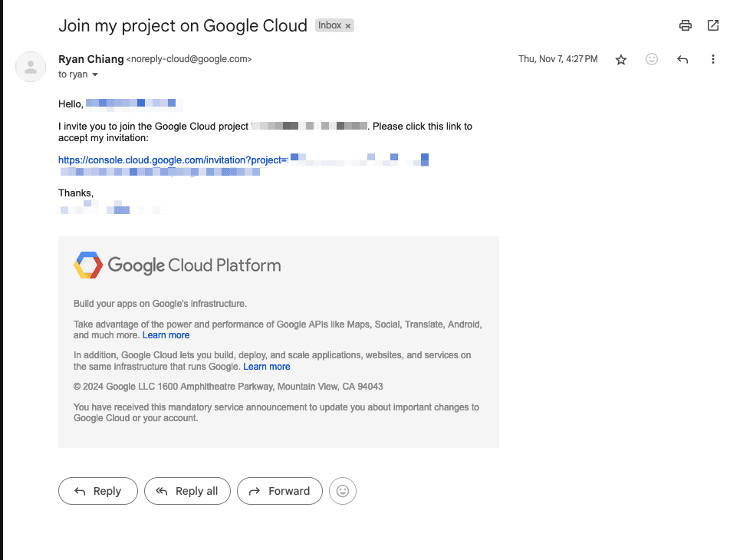Open the email in a new window
Image resolution: width=730 pixels, height=560 pixels.
[x=713, y=25]
